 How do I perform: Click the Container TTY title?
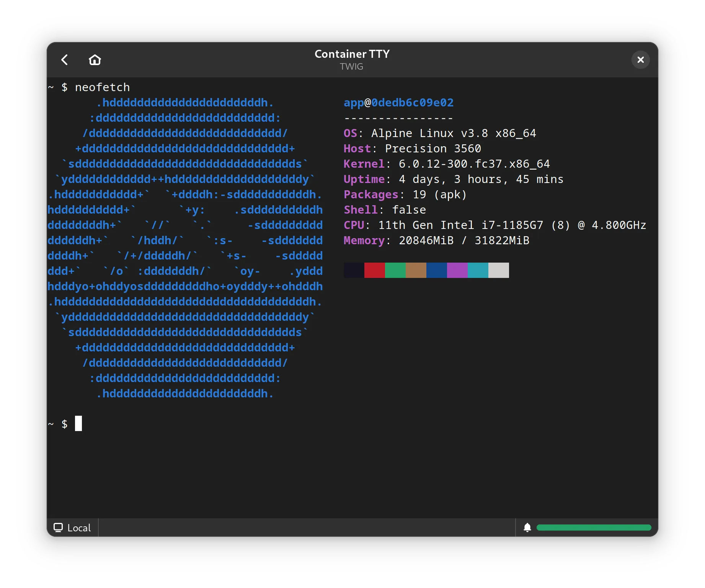(352, 54)
